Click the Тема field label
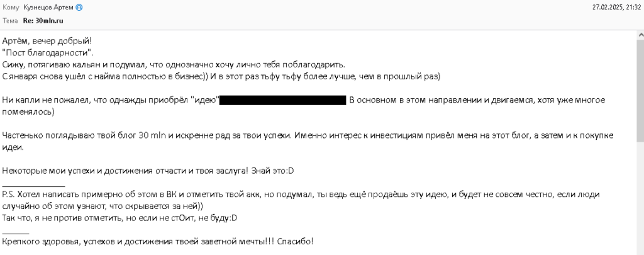 (11, 20)
